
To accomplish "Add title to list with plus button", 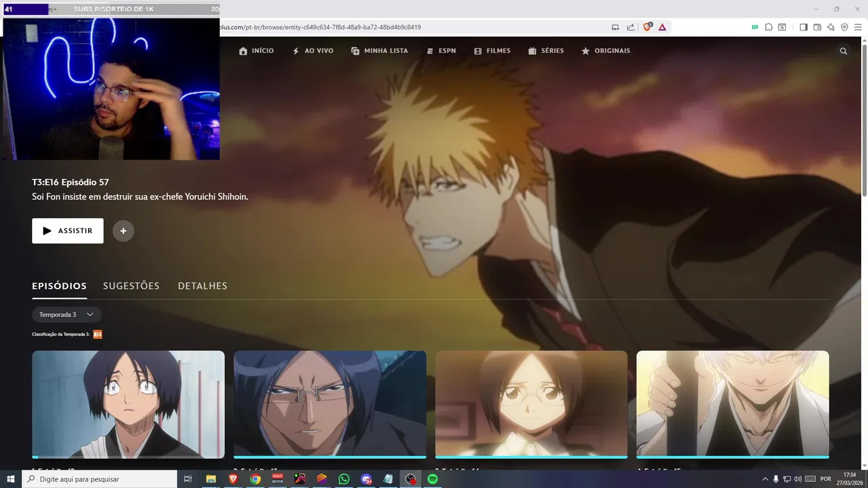I will [x=123, y=230].
